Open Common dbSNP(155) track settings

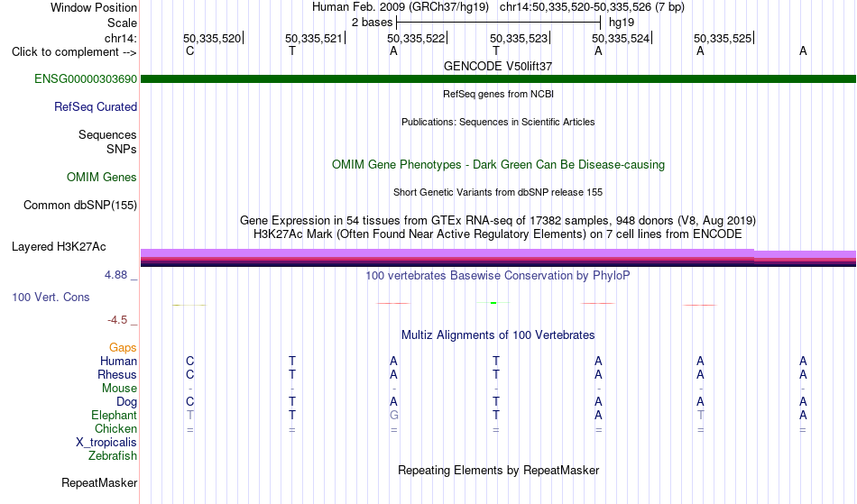point(79,206)
